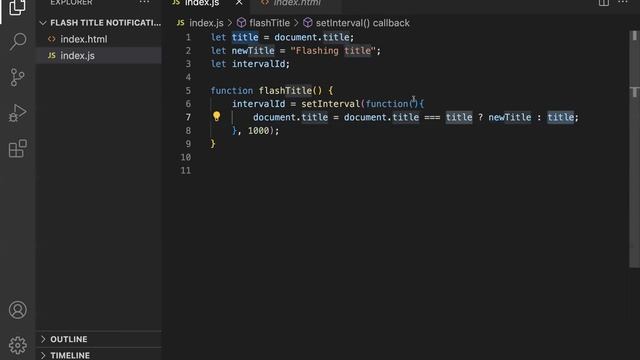
Task: Switch to the index.html editor tab
Action: (297, 3)
